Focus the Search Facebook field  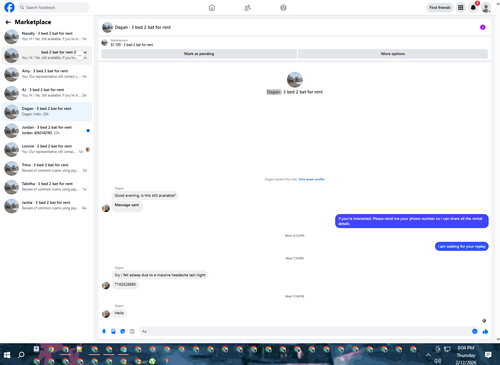tap(54, 7)
